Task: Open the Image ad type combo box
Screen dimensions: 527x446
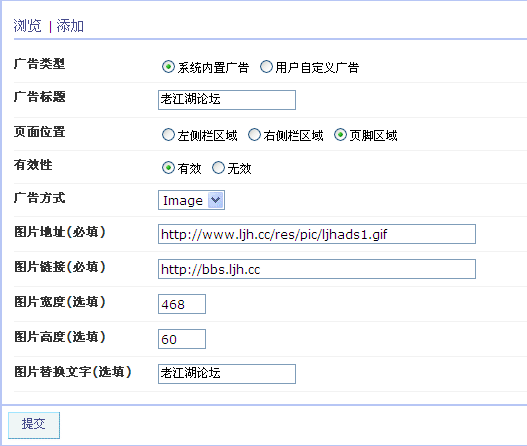Action: (191, 200)
